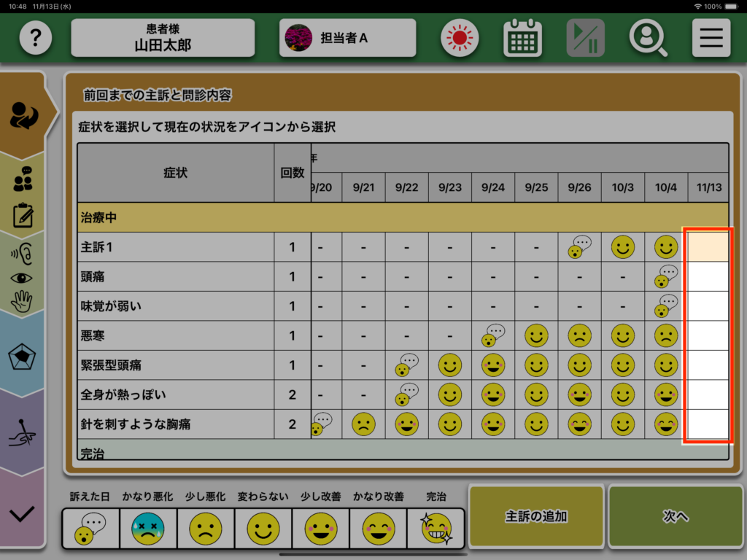This screenshot has width=747, height=560.
Task: Open the 担当者A staff selector
Action: click(347, 38)
